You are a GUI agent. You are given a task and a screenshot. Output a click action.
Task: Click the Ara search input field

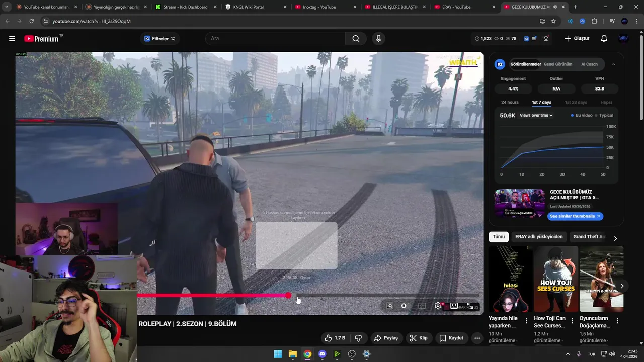tap(275, 39)
